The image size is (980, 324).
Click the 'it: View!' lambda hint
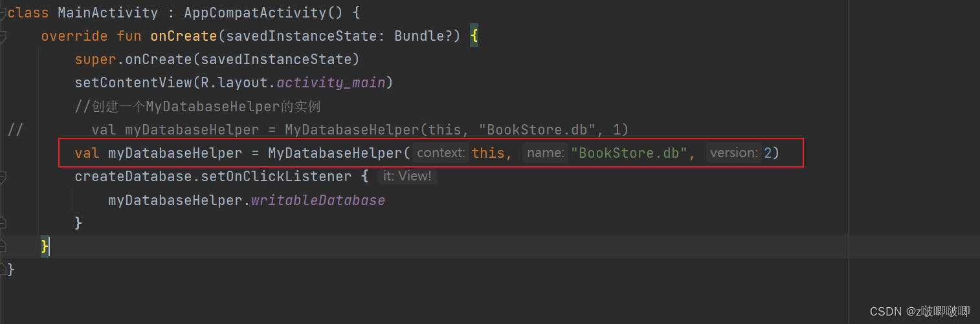tap(406, 177)
